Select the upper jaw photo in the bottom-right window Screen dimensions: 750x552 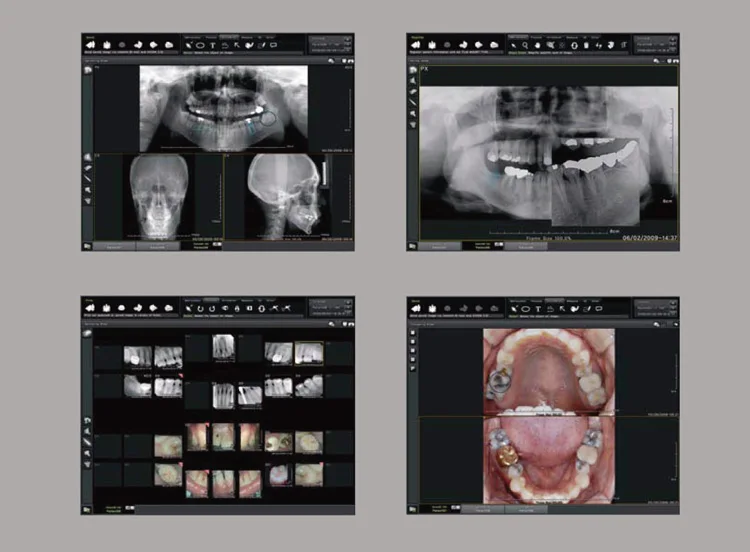(x=549, y=372)
